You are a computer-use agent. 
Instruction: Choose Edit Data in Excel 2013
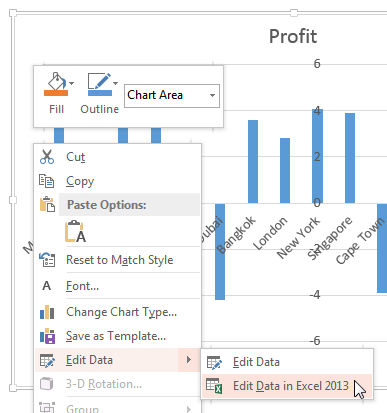coord(291,386)
